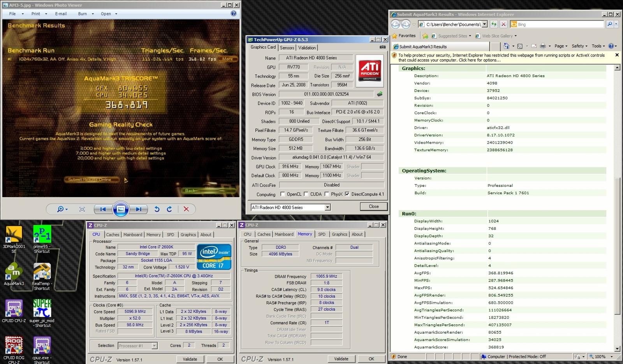This screenshot has height=364, width=623.
Task: Click the IE page vertical scrollbar thumb
Action: click(x=617, y=246)
